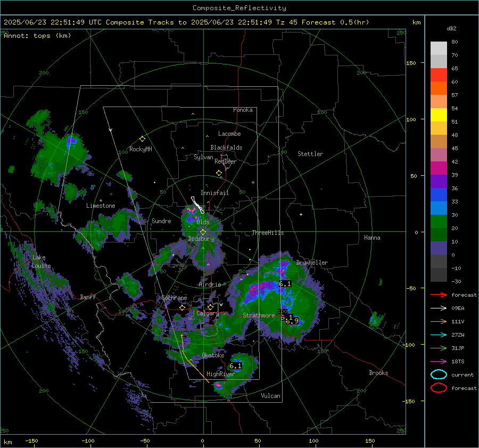Click the Lacombe city label
The image size is (479, 448).
click(x=229, y=134)
